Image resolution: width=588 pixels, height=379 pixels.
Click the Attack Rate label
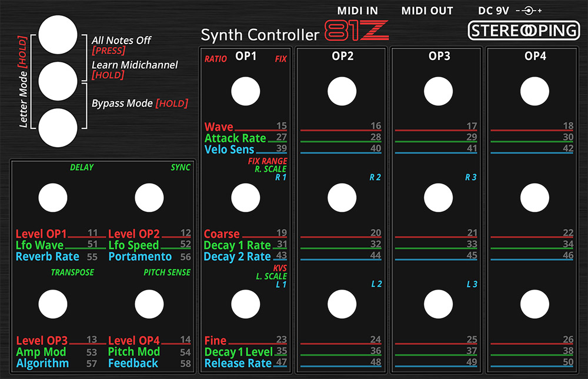click(x=235, y=138)
